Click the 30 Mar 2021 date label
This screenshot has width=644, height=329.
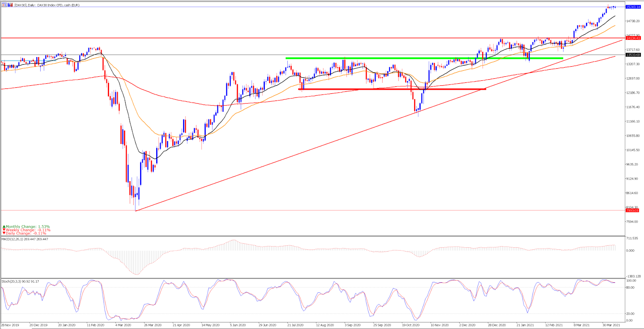[611, 325]
